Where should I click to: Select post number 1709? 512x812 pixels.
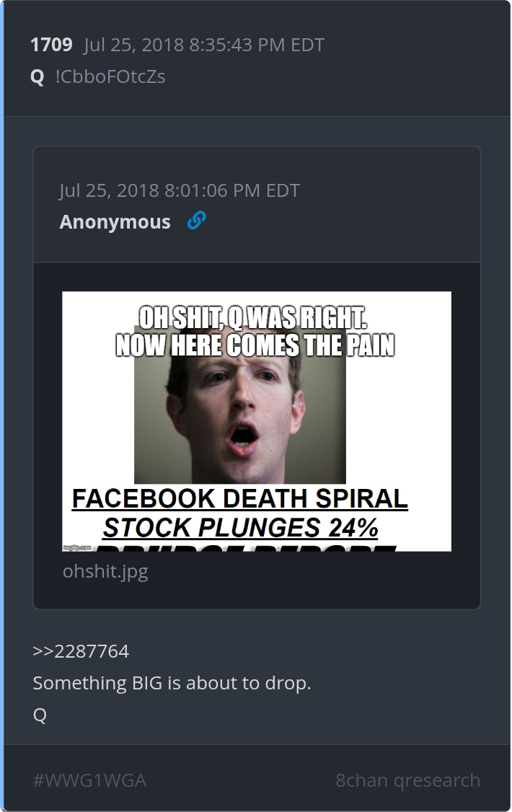point(51,45)
